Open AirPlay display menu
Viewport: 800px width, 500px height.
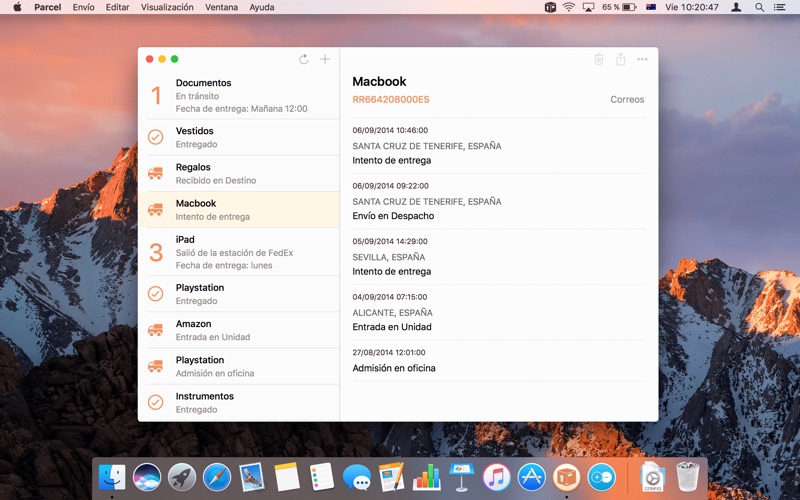(x=588, y=7)
